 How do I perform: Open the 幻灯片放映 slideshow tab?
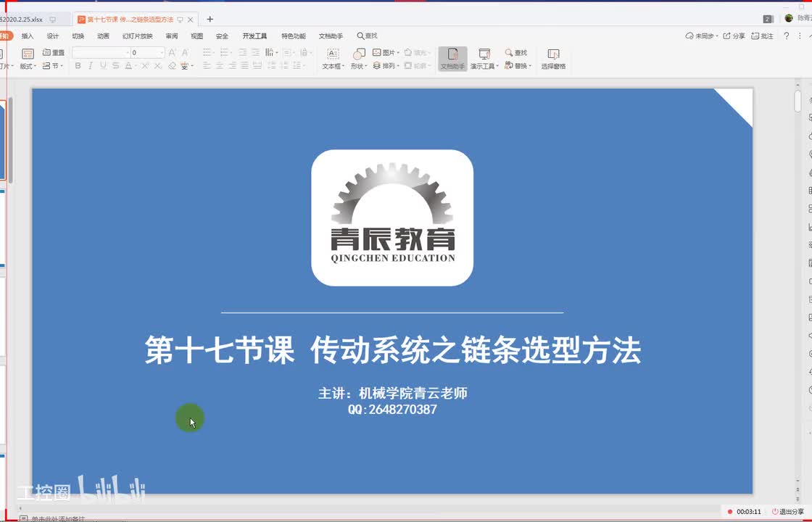[137, 36]
